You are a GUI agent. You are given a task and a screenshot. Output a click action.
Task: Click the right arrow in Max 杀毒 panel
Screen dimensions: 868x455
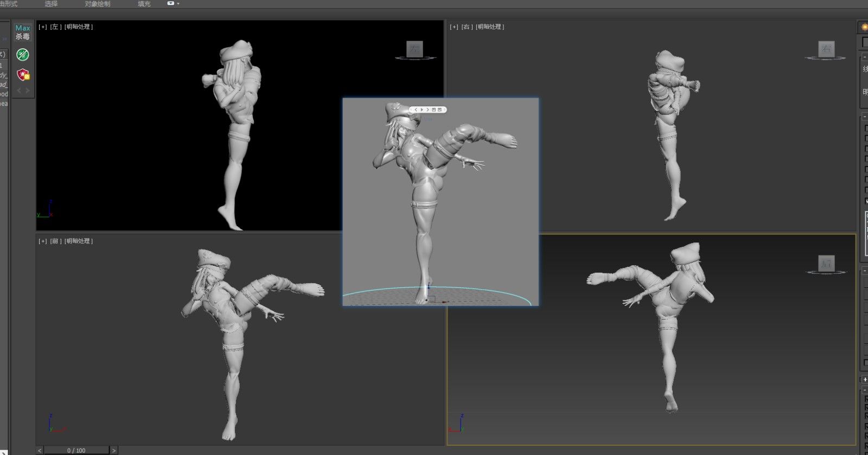pyautogui.click(x=28, y=91)
